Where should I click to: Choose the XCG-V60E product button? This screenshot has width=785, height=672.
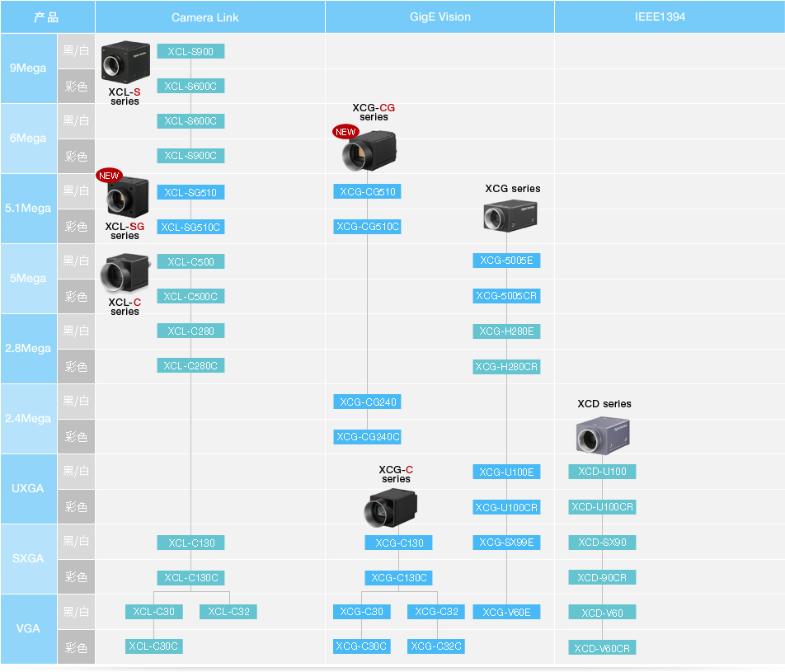(506, 613)
